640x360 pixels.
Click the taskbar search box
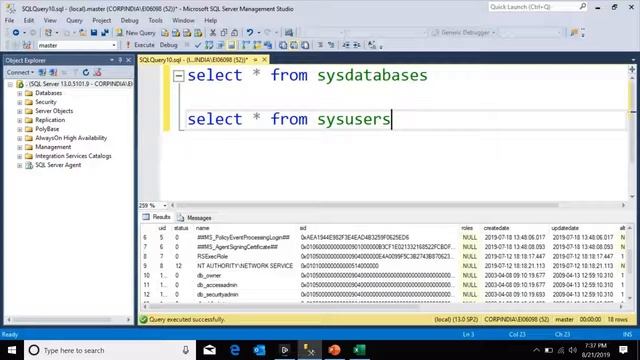(110, 350)
